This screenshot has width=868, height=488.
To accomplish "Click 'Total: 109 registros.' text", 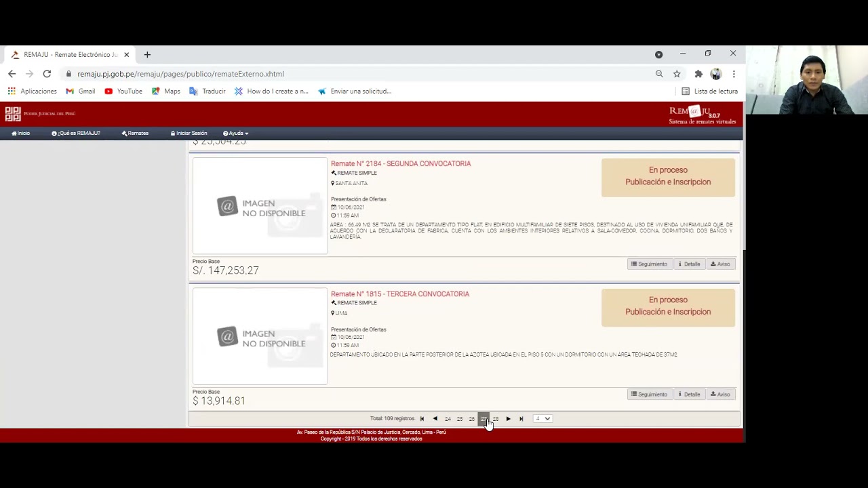I will click(x=392, y=419).
